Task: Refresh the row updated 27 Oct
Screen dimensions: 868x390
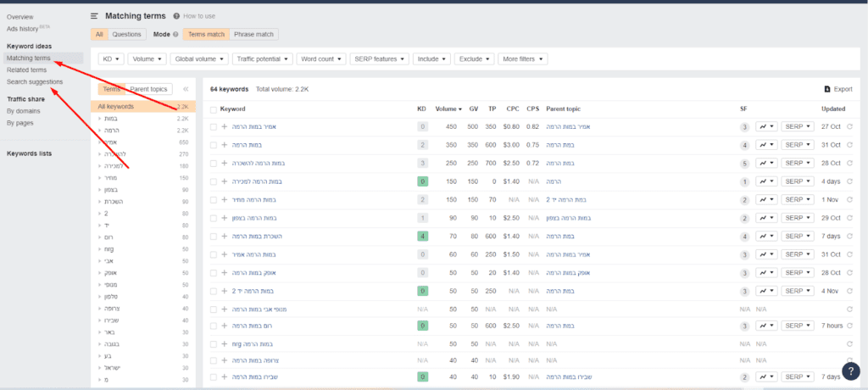Action: [849, 127]
